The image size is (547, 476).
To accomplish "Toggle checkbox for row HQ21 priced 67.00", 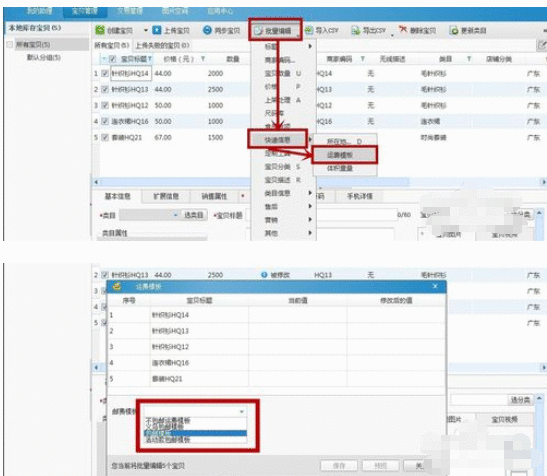I will tap(105, 137).
